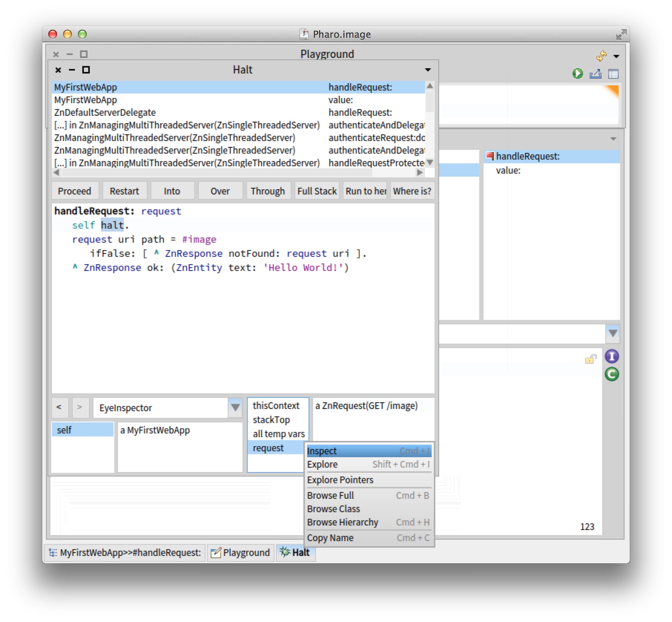Click the macOS fullscreen arrows icon
The width and height of the screenshot is (672, 622).
coord(621,35)
